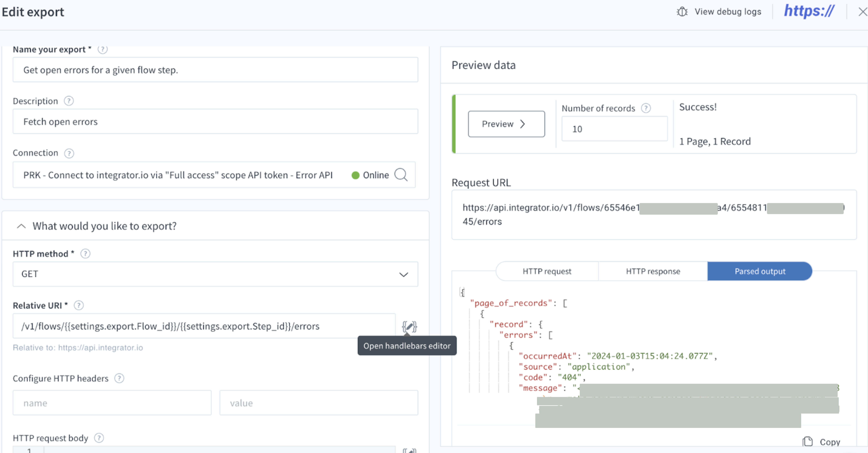This screenshot has height=453, width=868.
Task: Show help for HTTP method
Action: click(x=85, y=254)
